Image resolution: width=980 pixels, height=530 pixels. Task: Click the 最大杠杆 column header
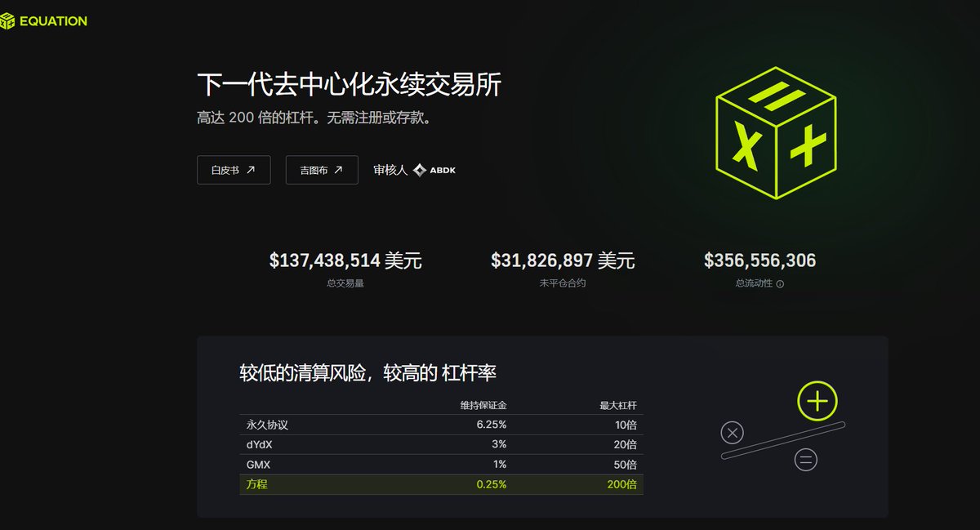(x=617, y=405)
